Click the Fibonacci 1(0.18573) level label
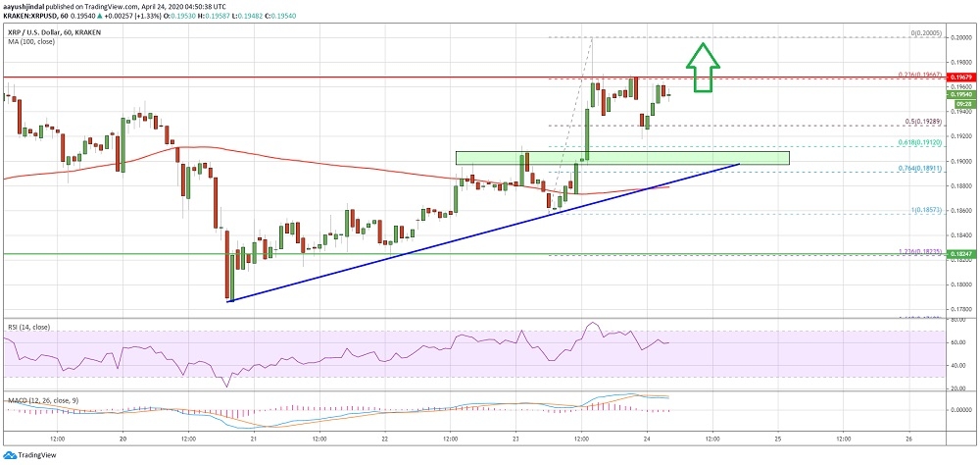Image resolution: width=980 pixels, height=465 pixels. click(x=927, y=209)
